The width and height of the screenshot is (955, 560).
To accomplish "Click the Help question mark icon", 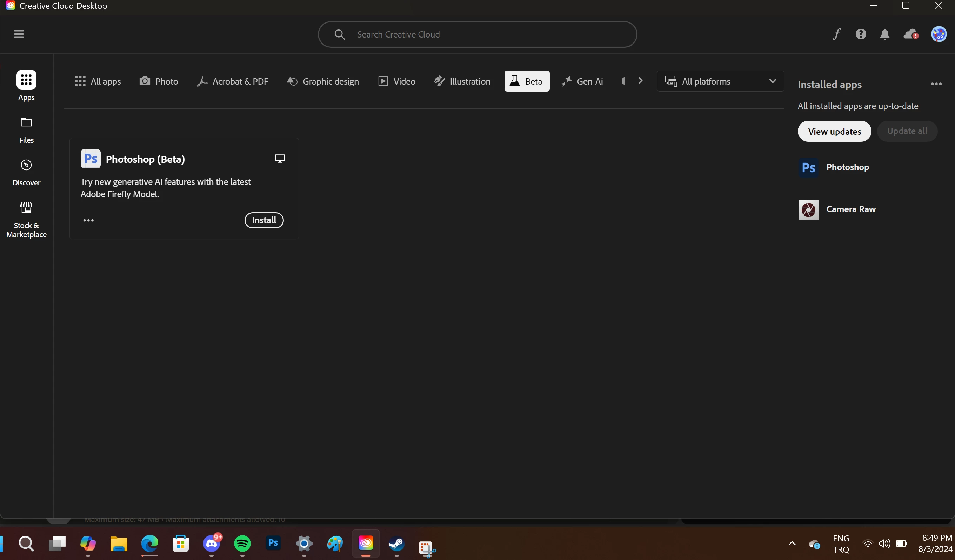I will tap(861, 34).
